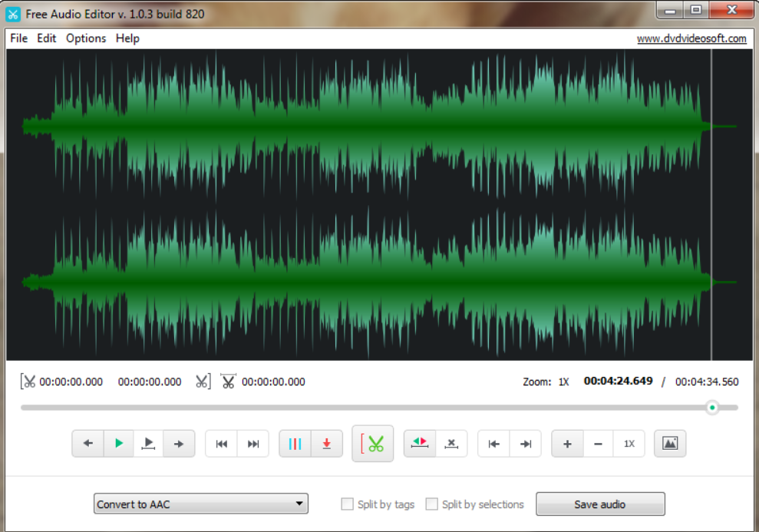The image size is (759, 532).
Task: Minimize the Free Audio Editor window
Action: click(670, 11)
